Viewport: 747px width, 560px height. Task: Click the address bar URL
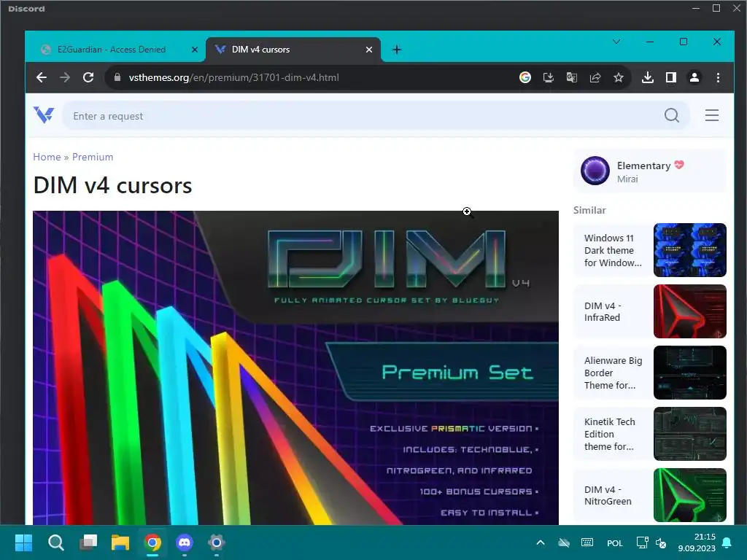[233, 77]
